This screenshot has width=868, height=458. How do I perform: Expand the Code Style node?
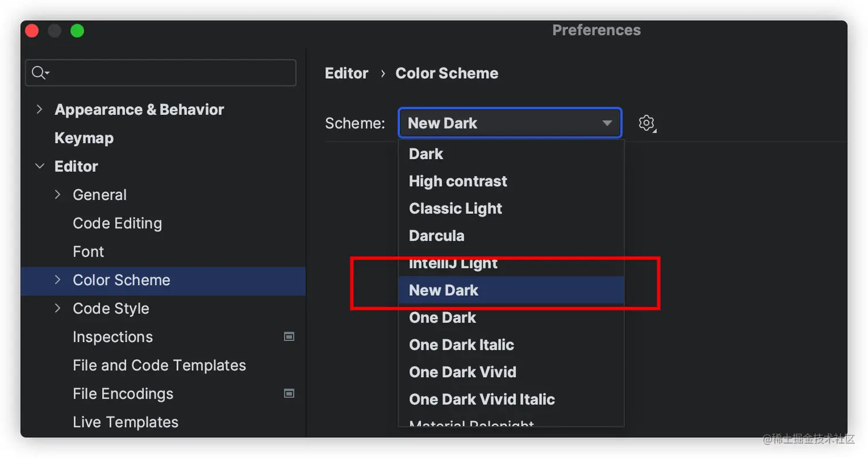(57, 308)
